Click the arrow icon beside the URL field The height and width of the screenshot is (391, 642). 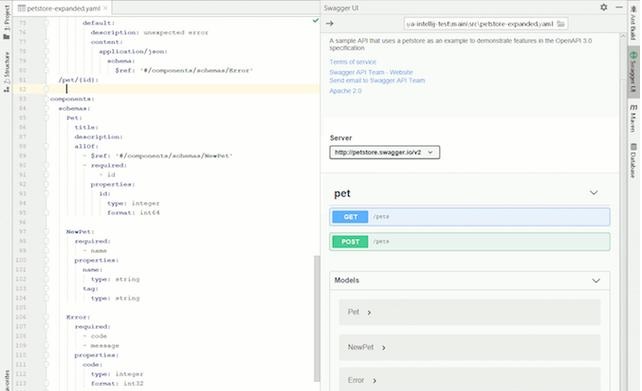click(x=330, y=23)
